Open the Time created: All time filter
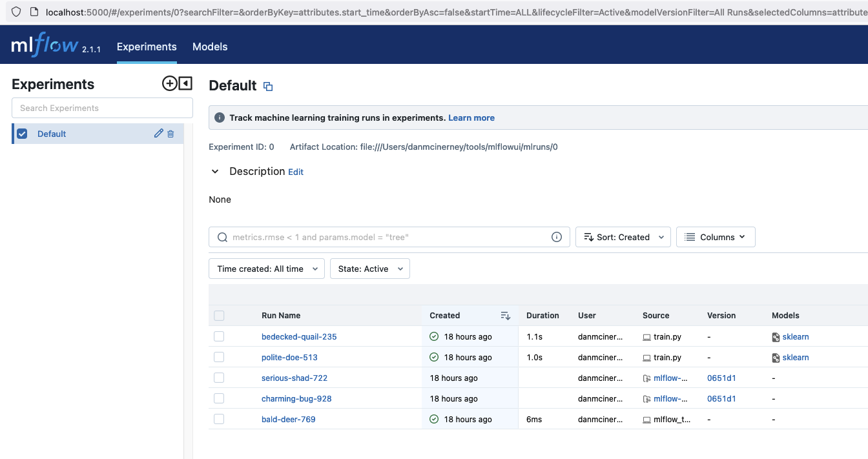The width and height of the screenshot is (868, 459). point(266,269)
